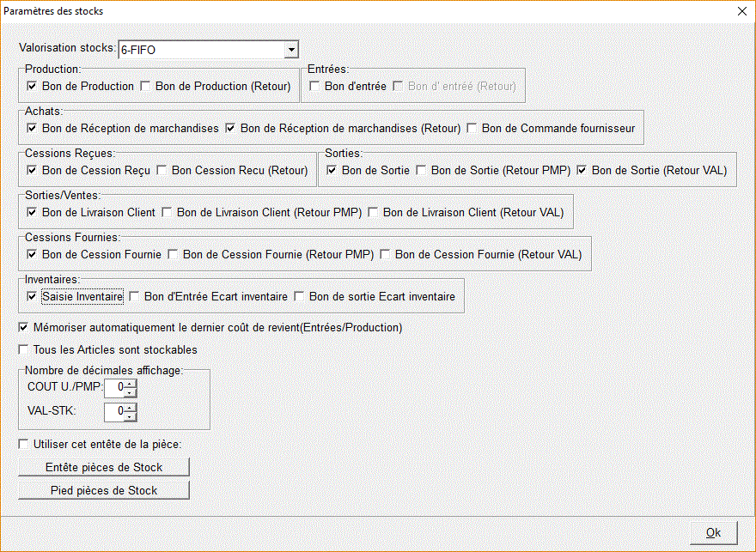Increase COUT U./PMP decimals with up arrow
This screenshot has height=552, width=756.
pos(130,383)
